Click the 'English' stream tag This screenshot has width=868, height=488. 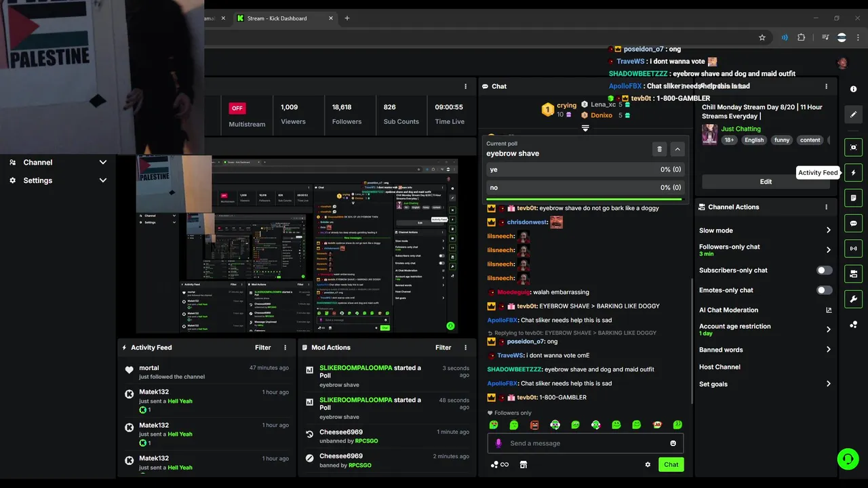[754, 140]
